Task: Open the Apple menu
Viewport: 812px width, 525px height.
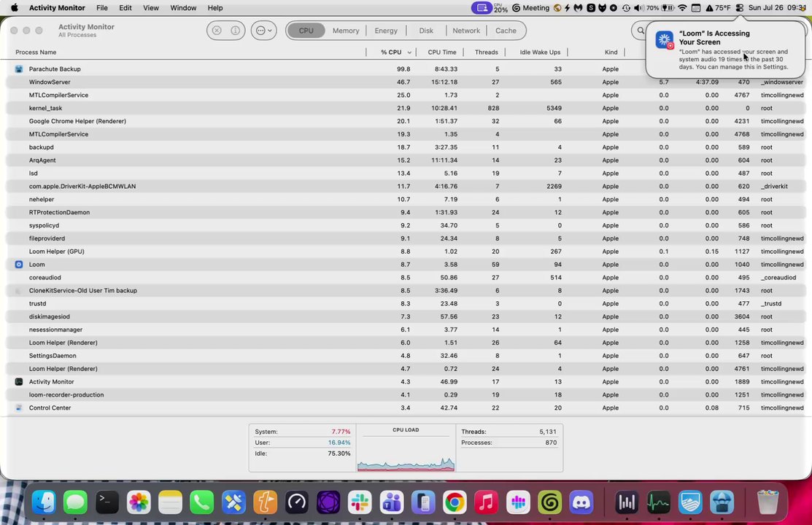Action: click(15, 8)
